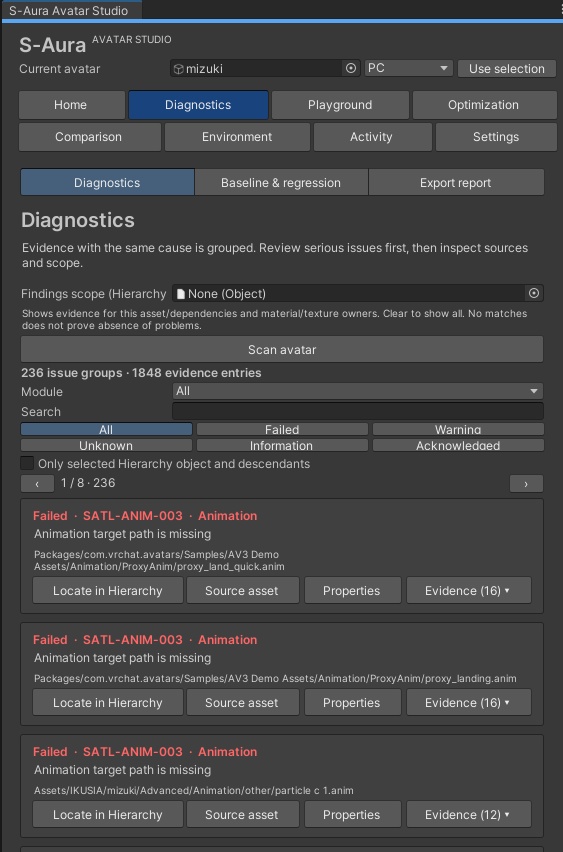The width and height of the screenshot is (563, 852).
Task: Open Source asset for proxy_land_quick.anim issue
Action: (242, 591)
